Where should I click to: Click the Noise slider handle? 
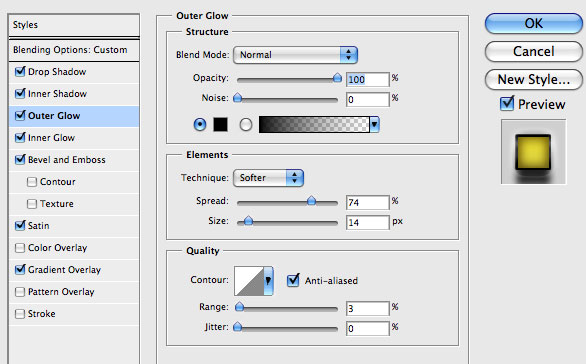(237, 98)
